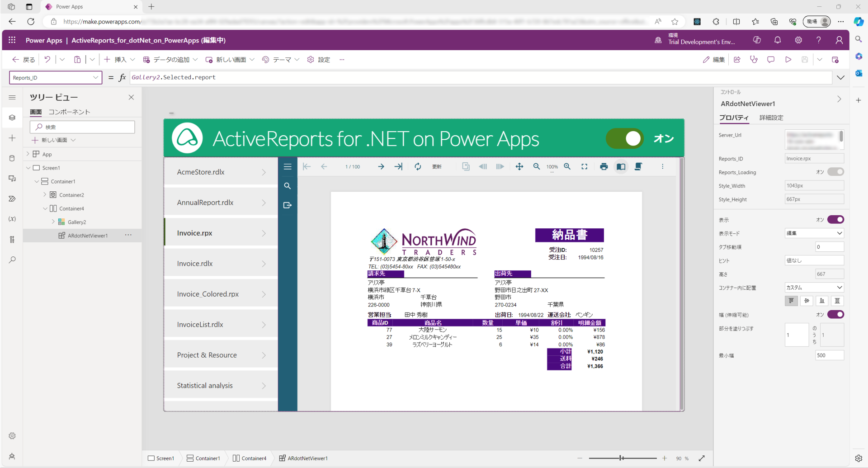Toggle the green オン switch in app header

pos(625,138)
